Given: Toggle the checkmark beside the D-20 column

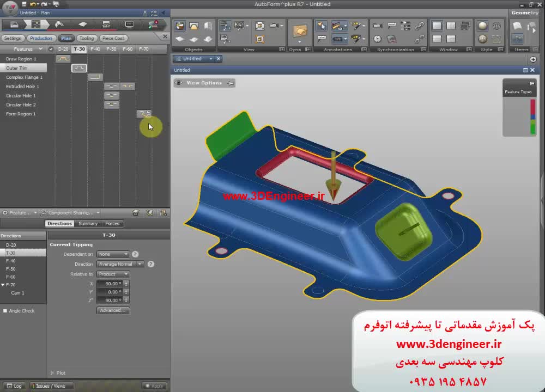Looking at the screenshot, I should pos(51,49).
